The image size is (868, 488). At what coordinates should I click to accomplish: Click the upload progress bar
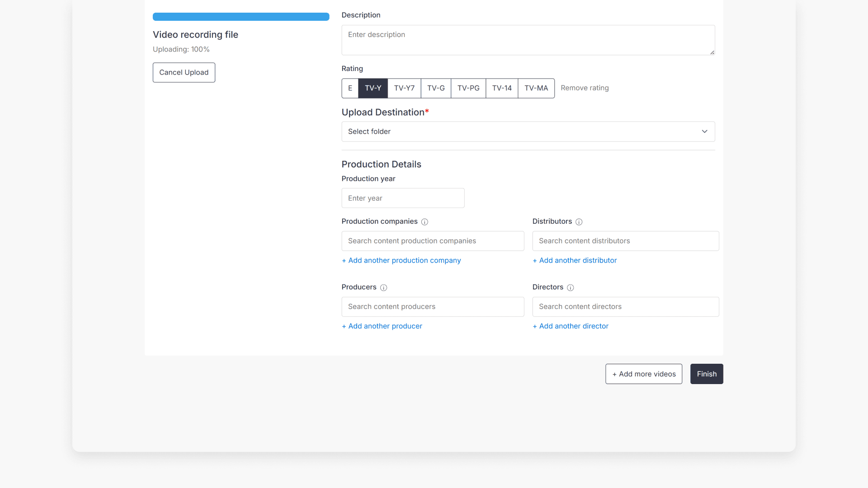pyautogui.click(x=241, y=16)
